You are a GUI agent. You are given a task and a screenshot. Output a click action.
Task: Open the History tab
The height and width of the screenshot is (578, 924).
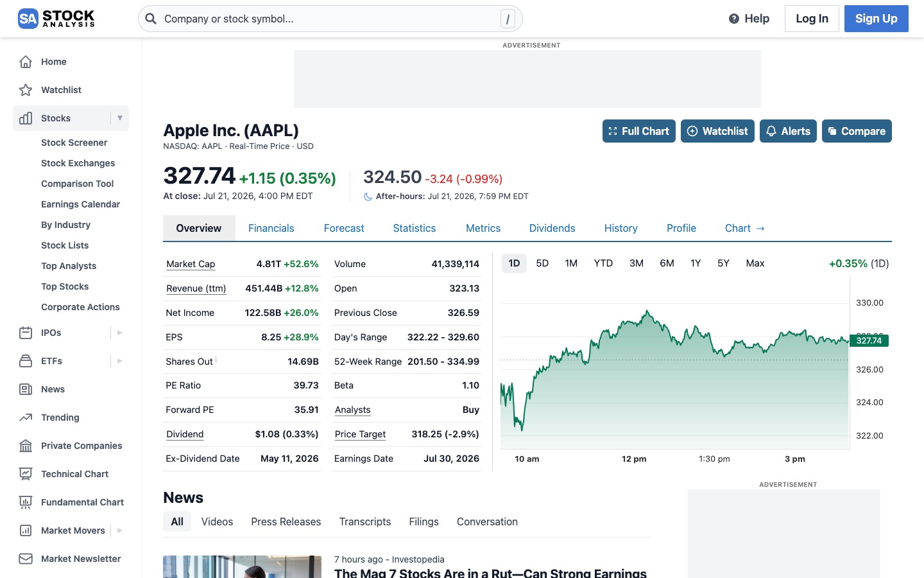[x=620, y=228]
